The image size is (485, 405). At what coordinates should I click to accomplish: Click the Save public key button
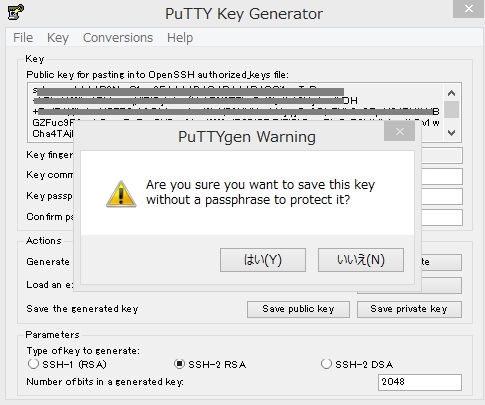point(298,309)
